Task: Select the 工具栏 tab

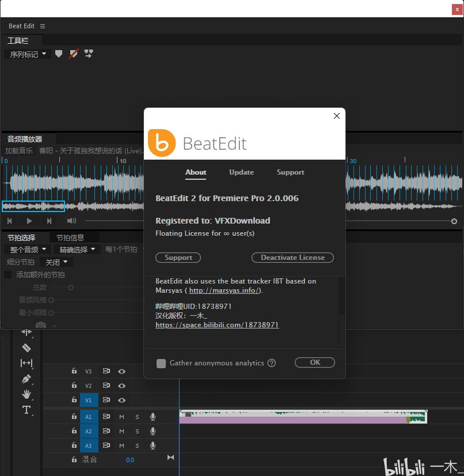Action: pos(18,40)
